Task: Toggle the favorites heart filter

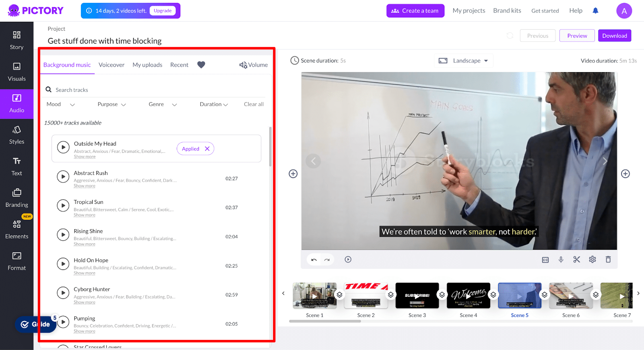Action: pyautogui.click(x=201, y=65)
